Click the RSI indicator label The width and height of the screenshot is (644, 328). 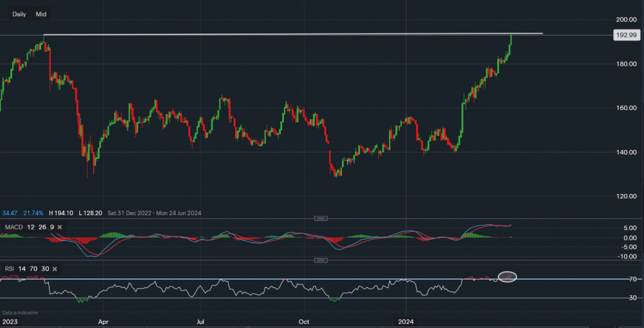tap(8, 269)
